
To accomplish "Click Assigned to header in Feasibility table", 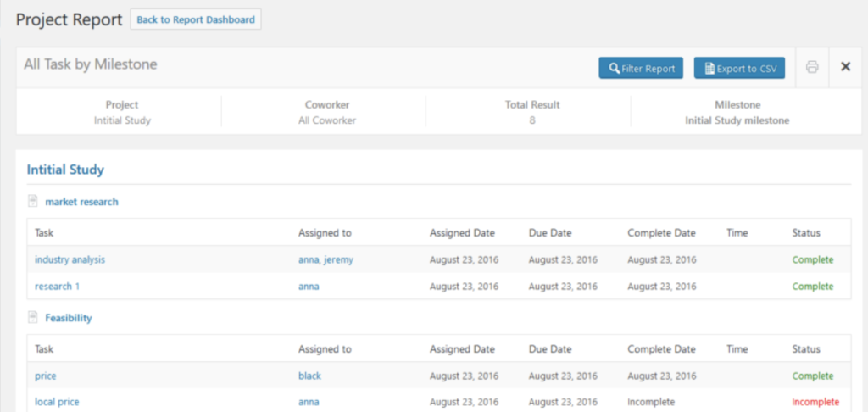I will coord(325,349).
